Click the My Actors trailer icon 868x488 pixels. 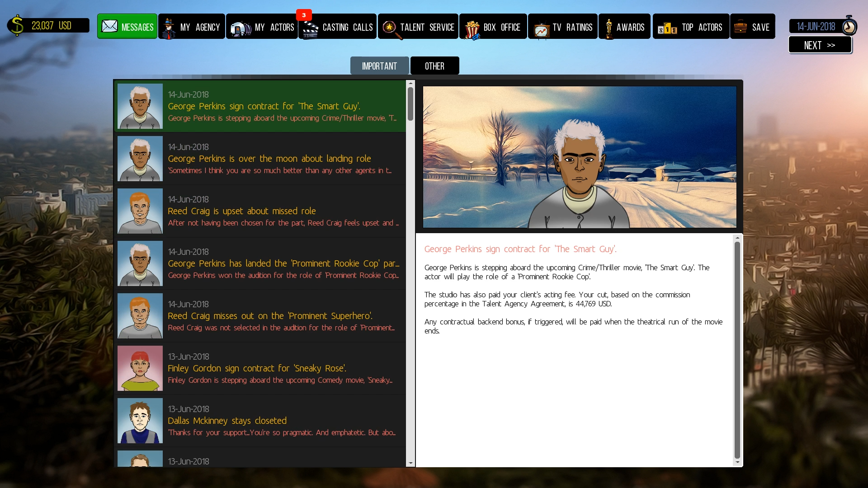point(241,28)
